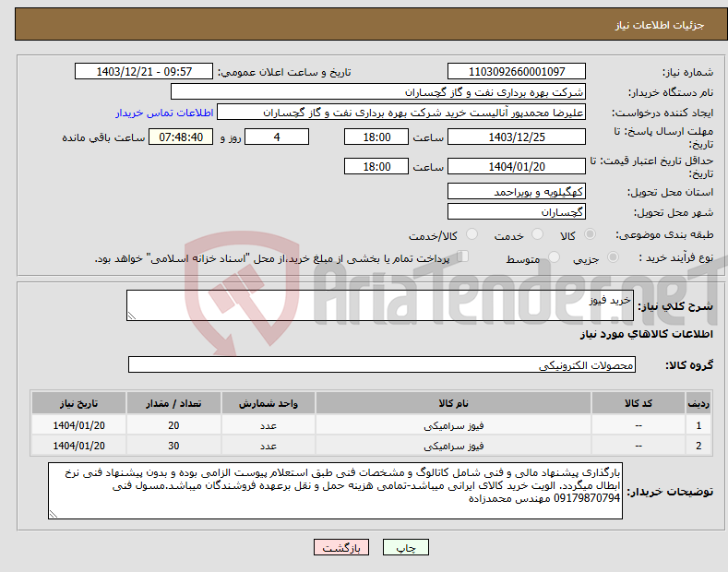
Task: Select the جزیی purchase type radio
Action: tap(613, 257)
